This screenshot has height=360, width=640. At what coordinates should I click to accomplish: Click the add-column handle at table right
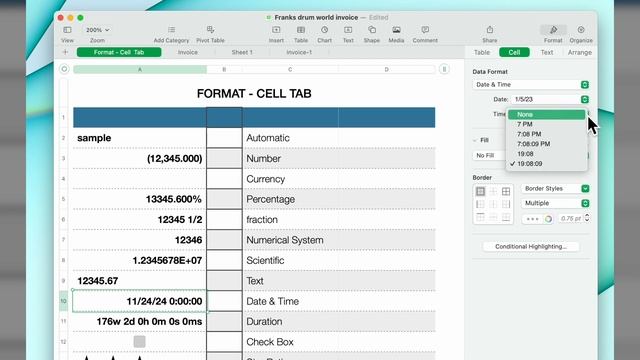(x=444, y=69)
